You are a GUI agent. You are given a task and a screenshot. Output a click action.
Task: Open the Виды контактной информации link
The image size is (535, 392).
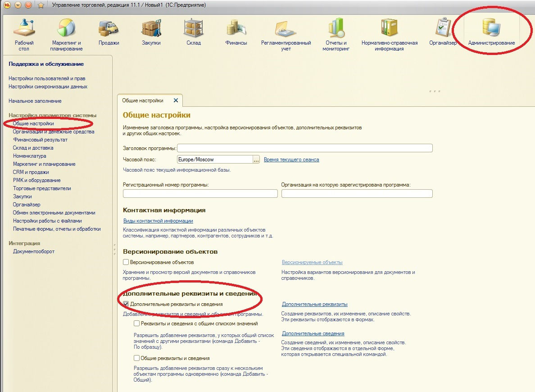158,221
